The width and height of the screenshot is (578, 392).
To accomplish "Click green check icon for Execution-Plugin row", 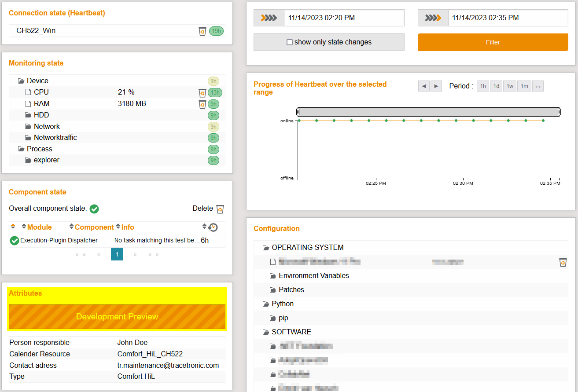I will coord(15,241).
